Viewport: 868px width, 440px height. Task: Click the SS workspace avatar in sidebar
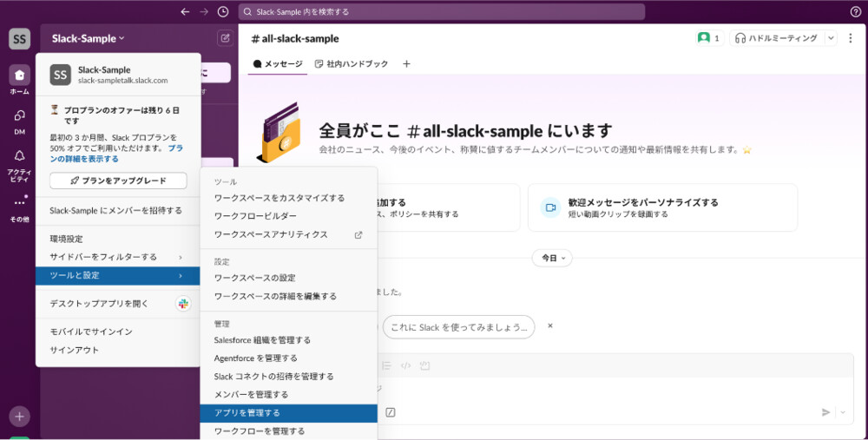coord(19,39)
